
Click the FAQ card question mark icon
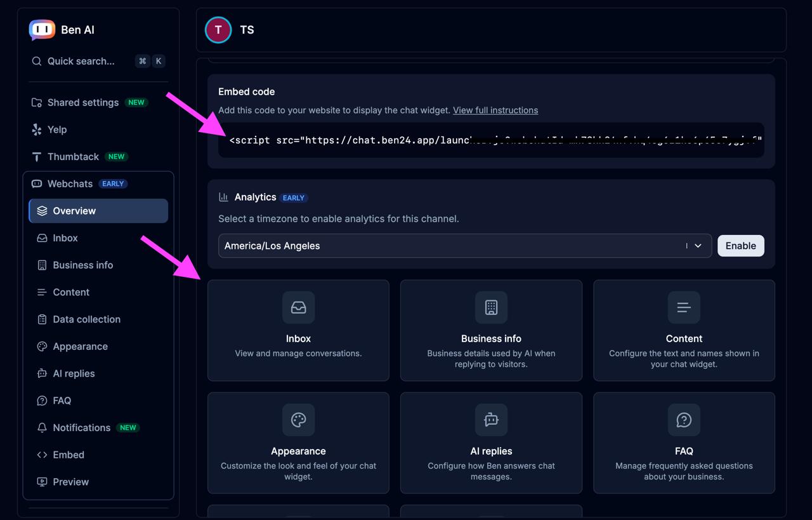click(x=684, y=420)
